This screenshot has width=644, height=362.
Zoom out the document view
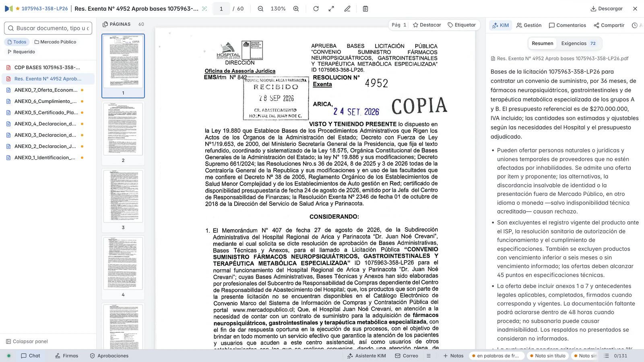pyautogui.click(x=260, y=8)
